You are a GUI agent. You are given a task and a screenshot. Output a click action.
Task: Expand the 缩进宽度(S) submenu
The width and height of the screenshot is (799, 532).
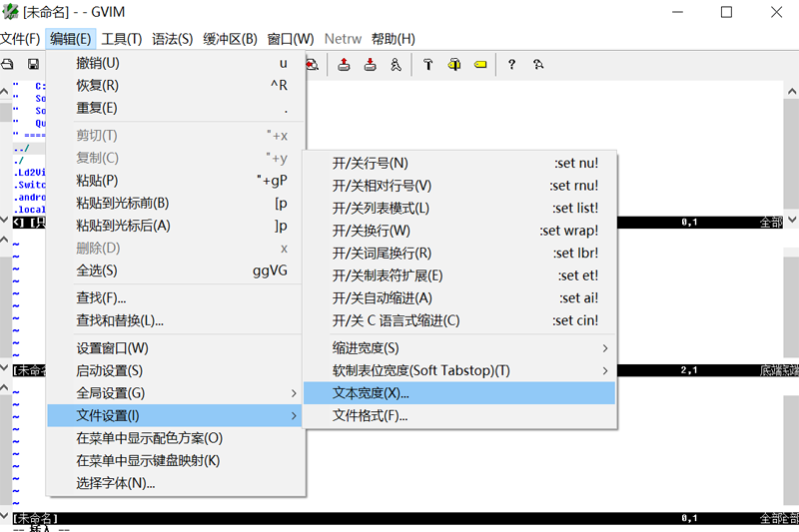point(460,348)
